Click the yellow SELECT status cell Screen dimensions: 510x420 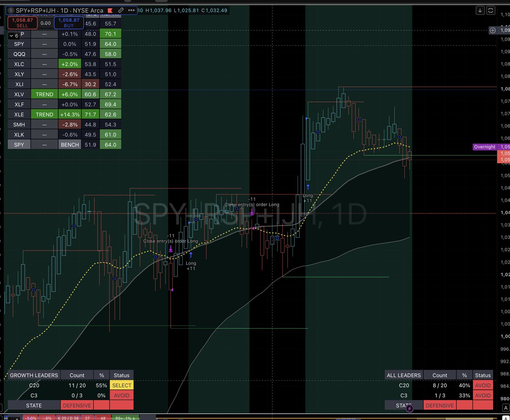click(x=122, y=385)
